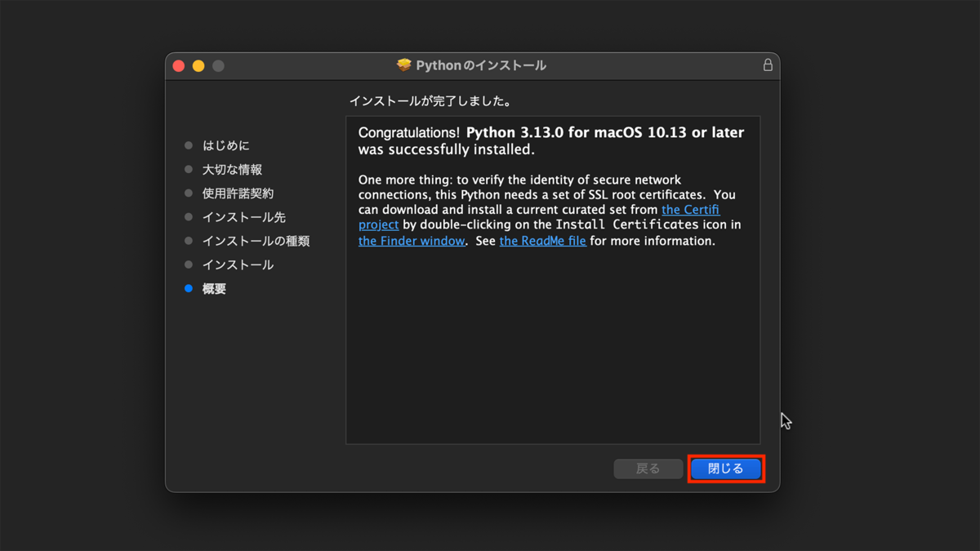Select the はじめに step in sidebar
This screenshot has height=551, width=980.
coord(226,145)
